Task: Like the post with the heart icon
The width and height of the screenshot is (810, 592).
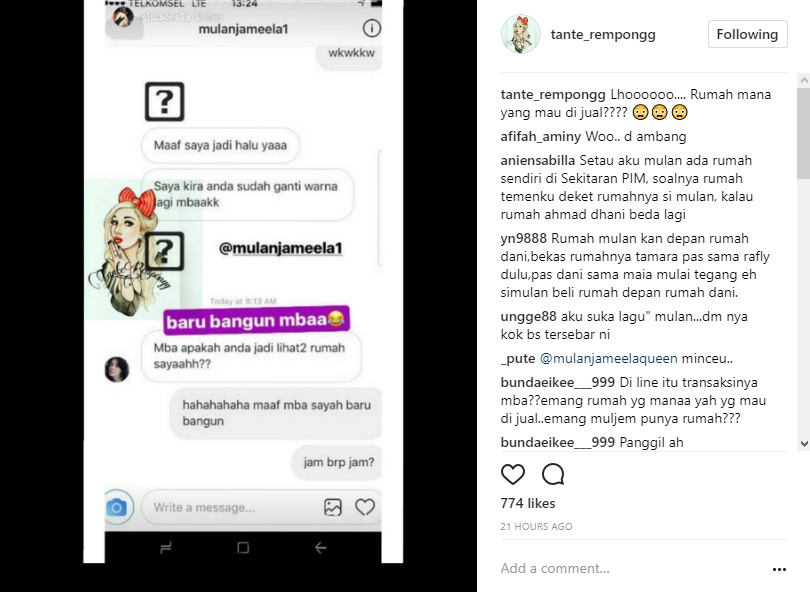Action: click(512, 474)
